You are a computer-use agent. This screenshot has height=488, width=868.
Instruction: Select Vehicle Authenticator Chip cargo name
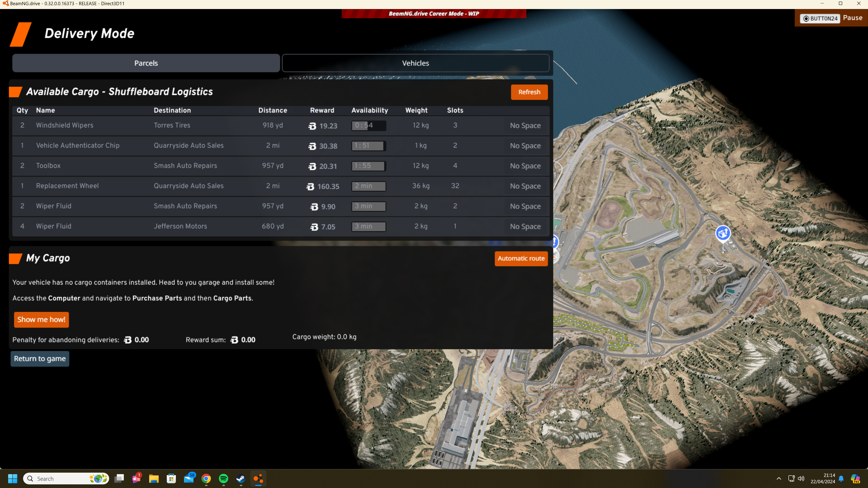[x=78, y=145]
